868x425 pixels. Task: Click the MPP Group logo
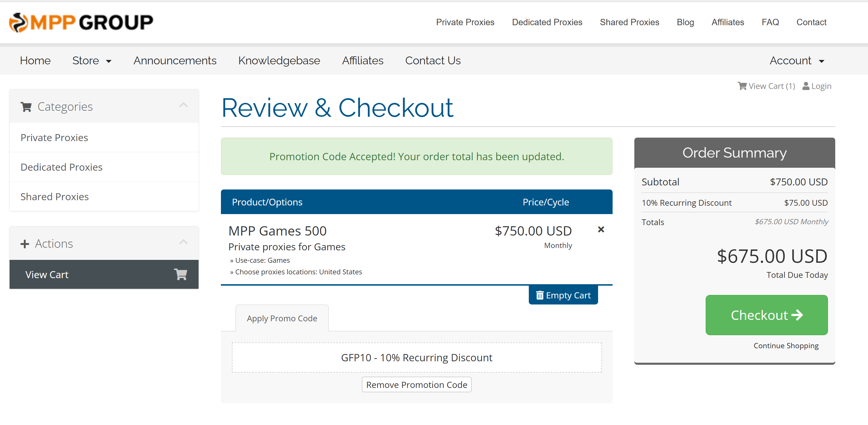coord(81,22)
